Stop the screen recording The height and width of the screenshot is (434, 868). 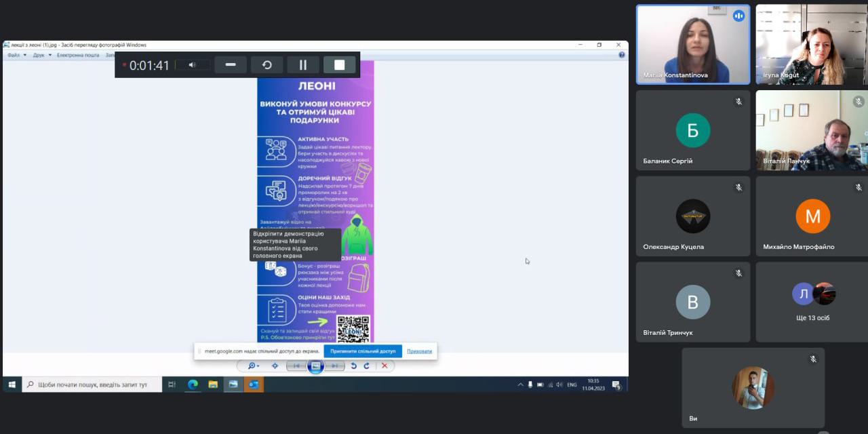click(x=339, y=65)
